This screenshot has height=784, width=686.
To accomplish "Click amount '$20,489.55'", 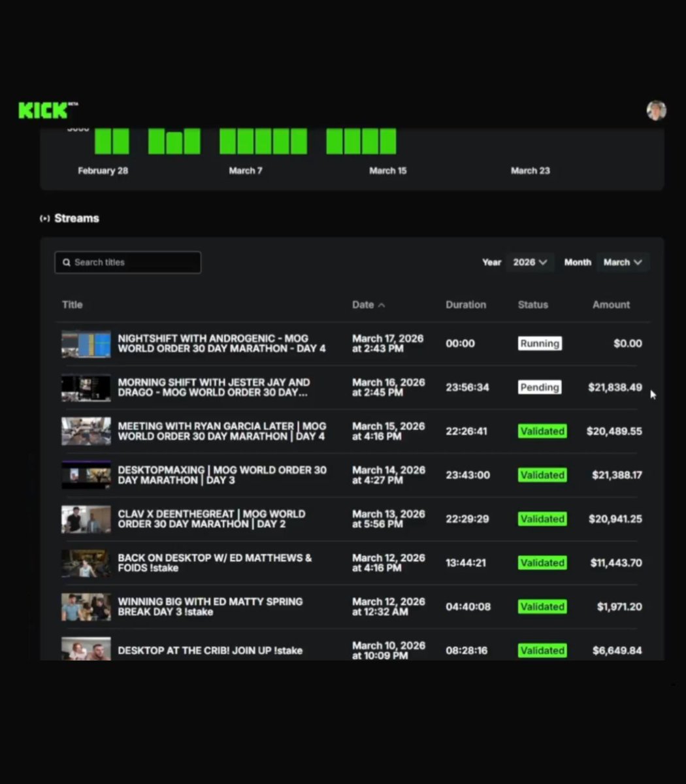I will (614, 431).
